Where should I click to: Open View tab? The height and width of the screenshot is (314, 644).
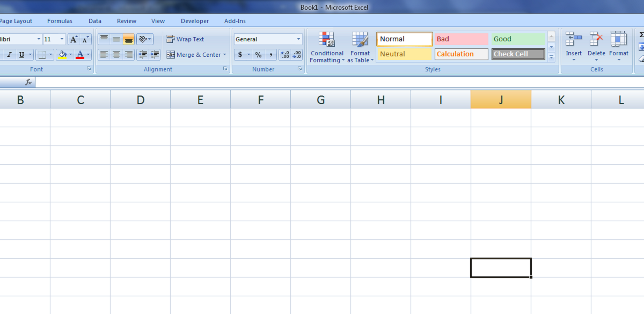[158, 21]
